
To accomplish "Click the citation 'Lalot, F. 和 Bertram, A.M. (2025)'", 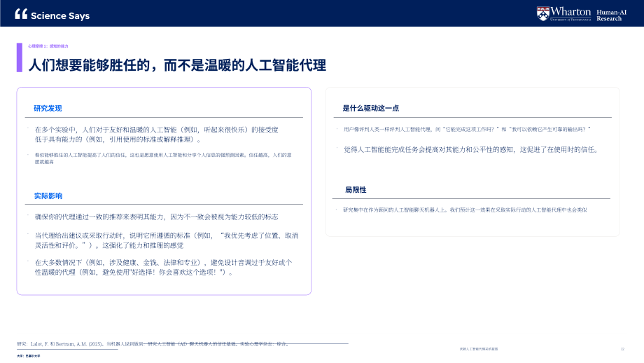I will pyautogui.click(x=67, y=344).
